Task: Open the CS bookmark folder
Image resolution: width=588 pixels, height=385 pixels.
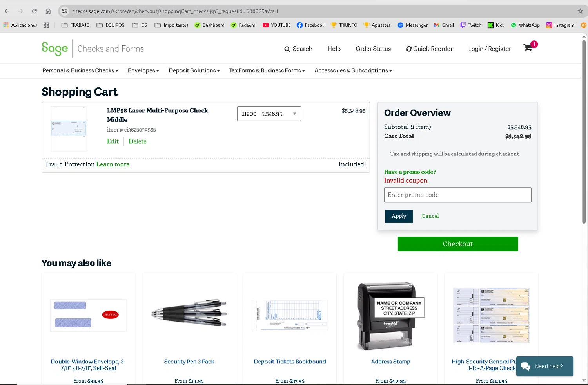Action: click(x=140, y=25)
